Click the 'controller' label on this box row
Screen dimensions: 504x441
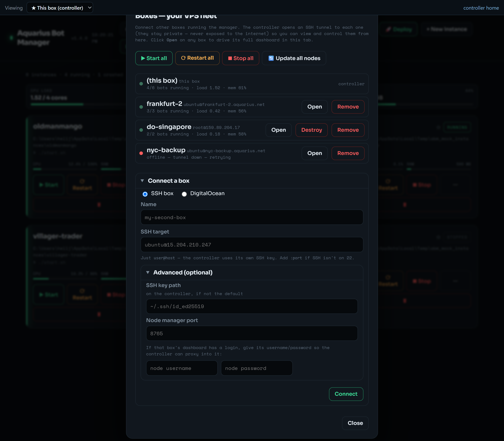pos(351,84)
